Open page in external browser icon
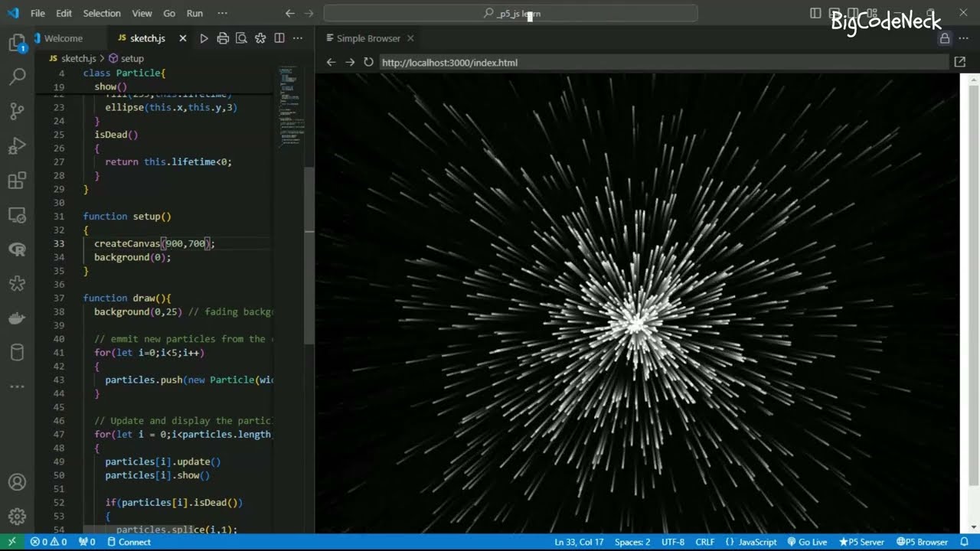The width and height of the screenshot is (980, 551). [960, 62]
